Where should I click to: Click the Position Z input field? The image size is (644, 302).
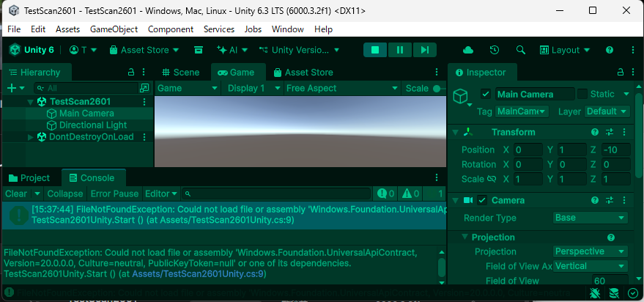[x=614, y=150]
